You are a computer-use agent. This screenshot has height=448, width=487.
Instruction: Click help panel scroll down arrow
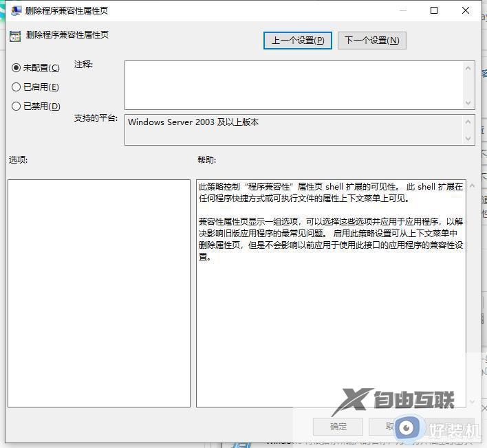click(472, 401)
